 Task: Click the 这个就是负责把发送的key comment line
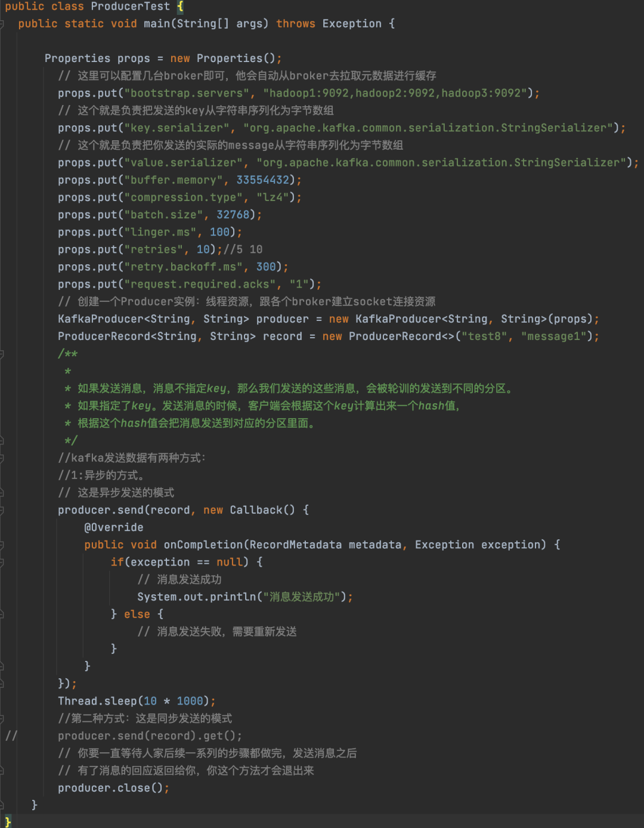pos(196,110)
